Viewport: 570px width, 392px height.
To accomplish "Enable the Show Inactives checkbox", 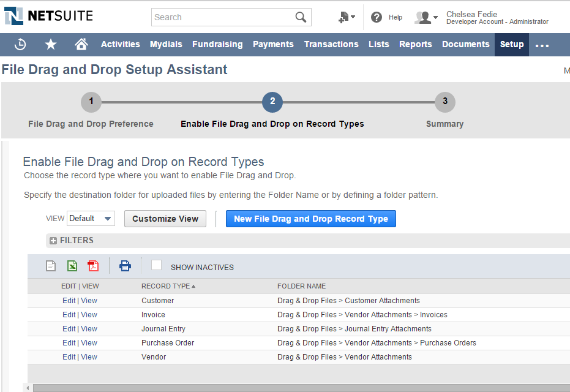I will [156, 265].
